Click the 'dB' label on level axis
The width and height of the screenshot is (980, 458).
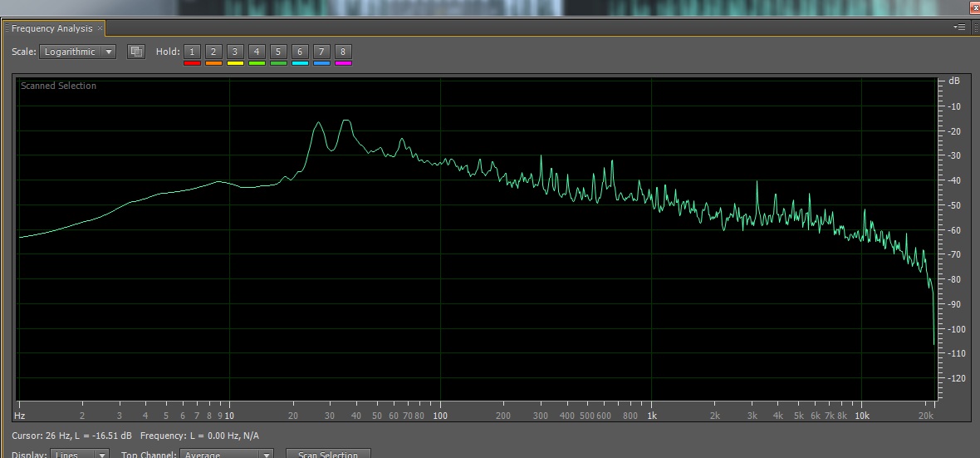coord(953,81)
